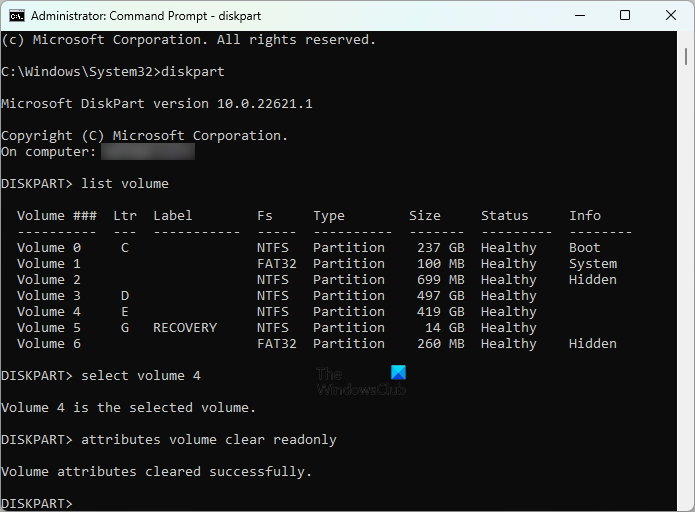Click the 'attributes volume clear readonly' command
Screen dimensions: 695x512
pyautogui.click(x=208, y=440)
